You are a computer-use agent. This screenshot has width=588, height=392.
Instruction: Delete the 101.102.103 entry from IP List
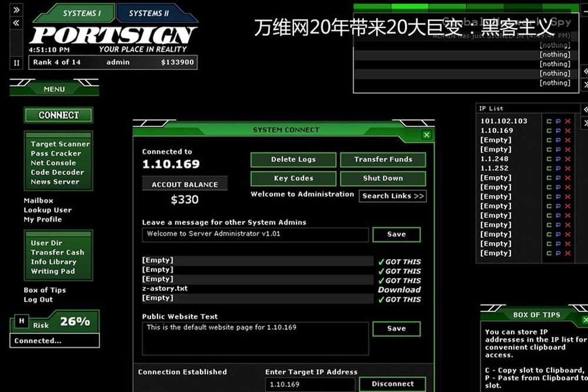tap(567, 122)
